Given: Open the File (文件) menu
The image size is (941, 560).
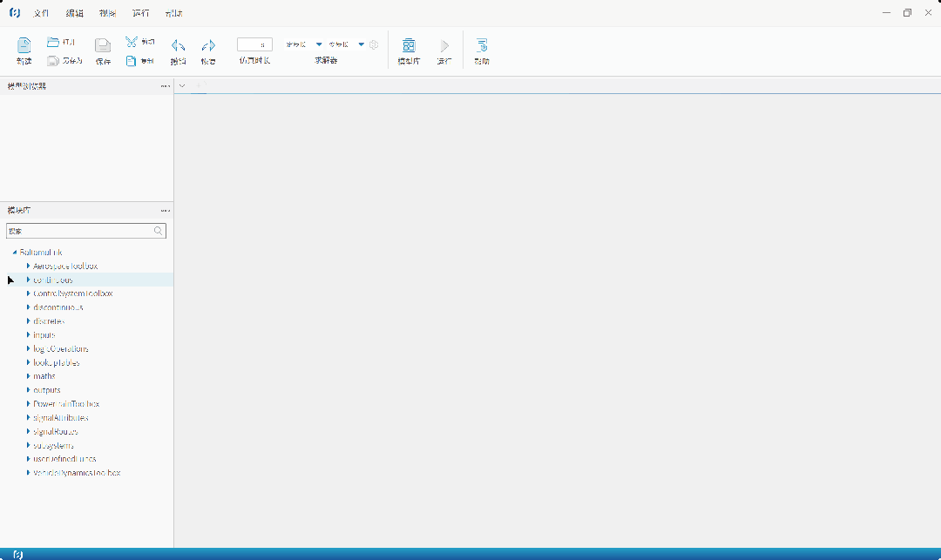Looking at the screenshot, I should pos(41,13).
